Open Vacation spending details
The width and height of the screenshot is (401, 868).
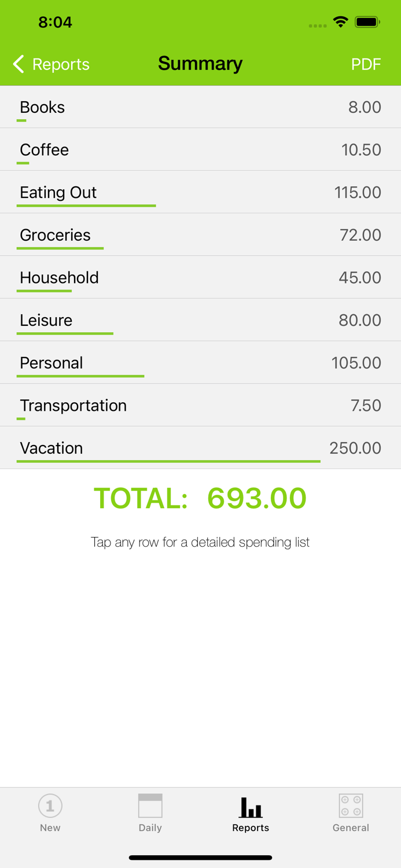200,447
